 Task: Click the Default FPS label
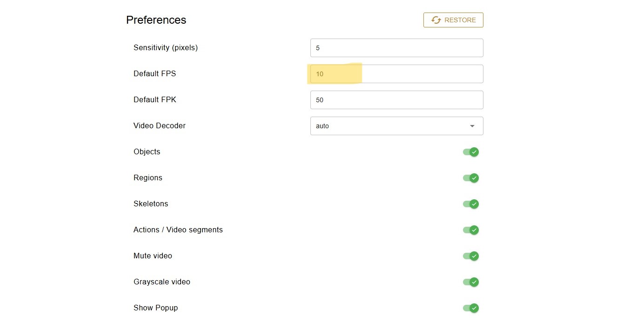pos(154,74)
